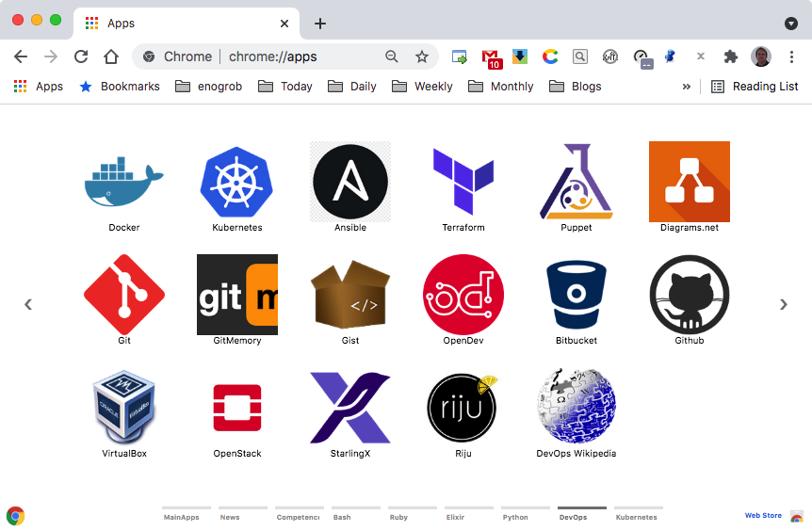Switch to the Python page
The width and height of the screenshot is (812, 531).
coord(526,514)
